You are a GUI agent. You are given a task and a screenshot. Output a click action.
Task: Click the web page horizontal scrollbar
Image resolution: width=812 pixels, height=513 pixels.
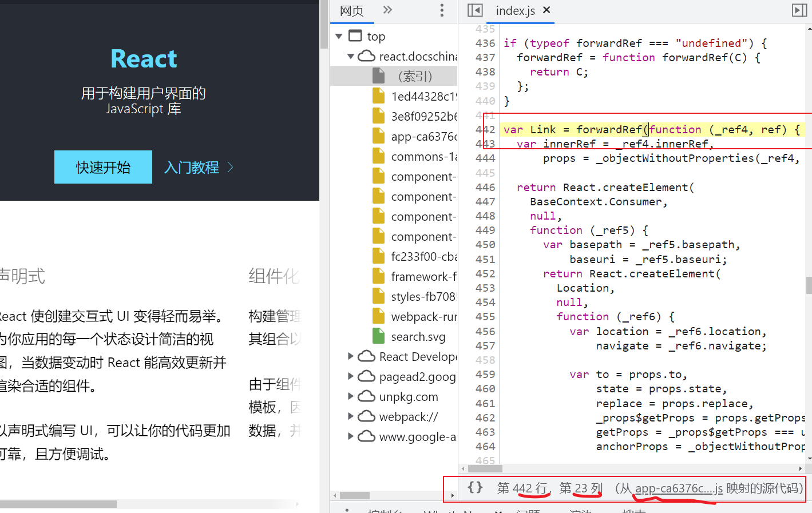point(58,504)
